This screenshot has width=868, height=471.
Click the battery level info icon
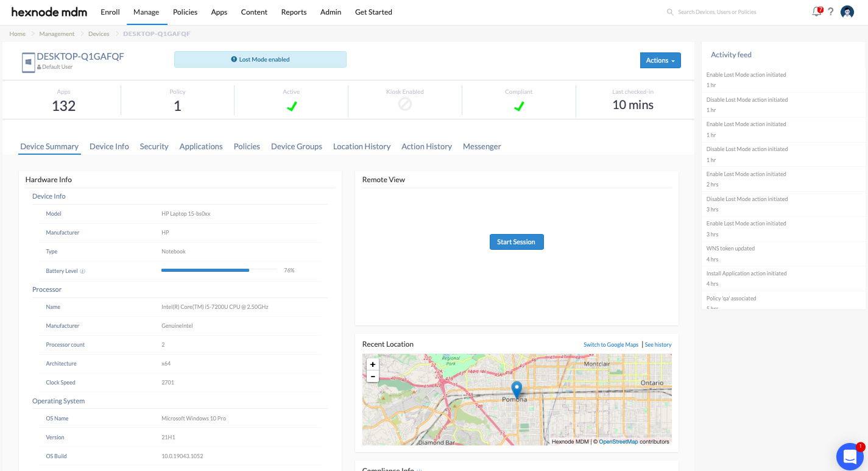pos(83,271)
